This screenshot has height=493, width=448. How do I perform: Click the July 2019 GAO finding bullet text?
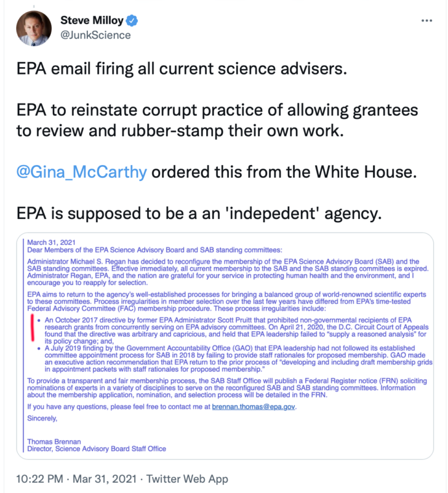tap(238, 358)
